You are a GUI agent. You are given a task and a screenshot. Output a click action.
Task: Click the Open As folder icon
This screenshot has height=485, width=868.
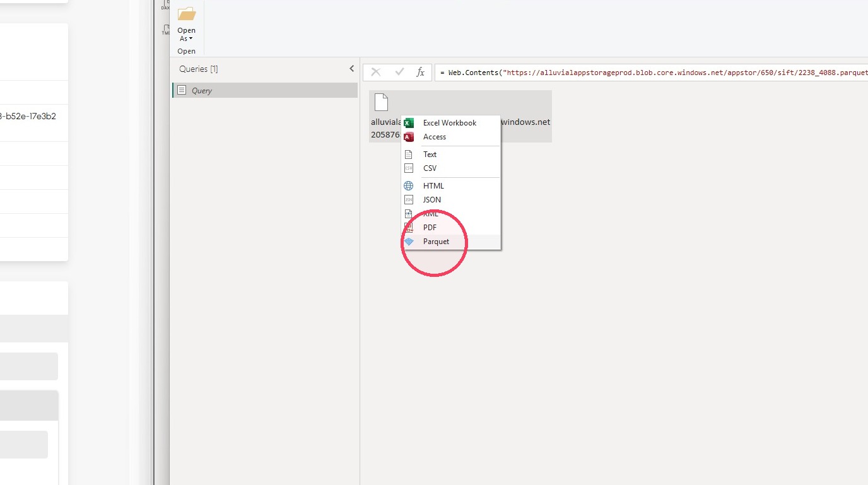coord(187,14)
